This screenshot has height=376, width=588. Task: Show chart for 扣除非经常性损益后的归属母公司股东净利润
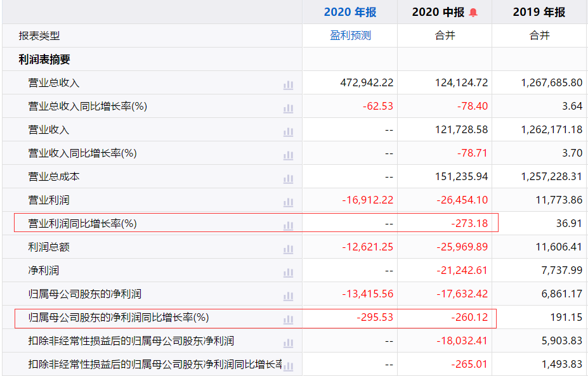pyautogui.click(x=288, y=343)
